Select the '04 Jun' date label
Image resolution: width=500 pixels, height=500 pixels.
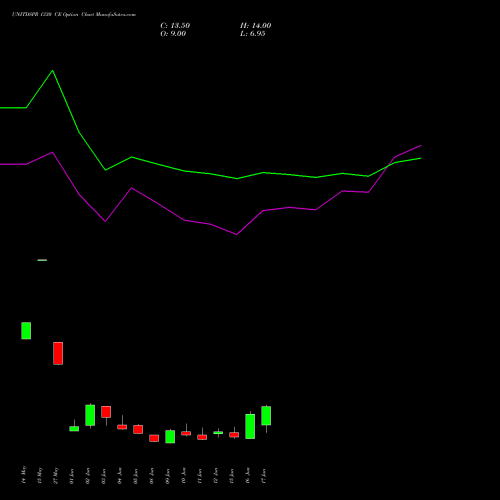(x=119, y=475)
